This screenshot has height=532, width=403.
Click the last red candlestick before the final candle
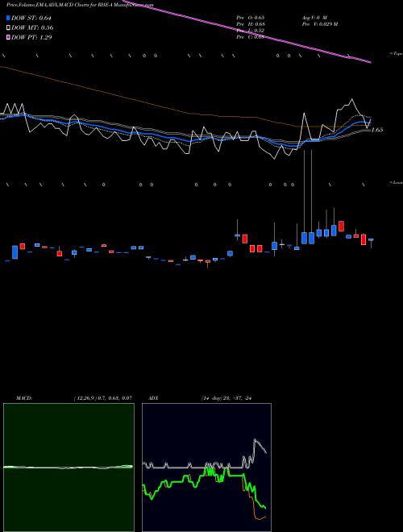(364, 239)
